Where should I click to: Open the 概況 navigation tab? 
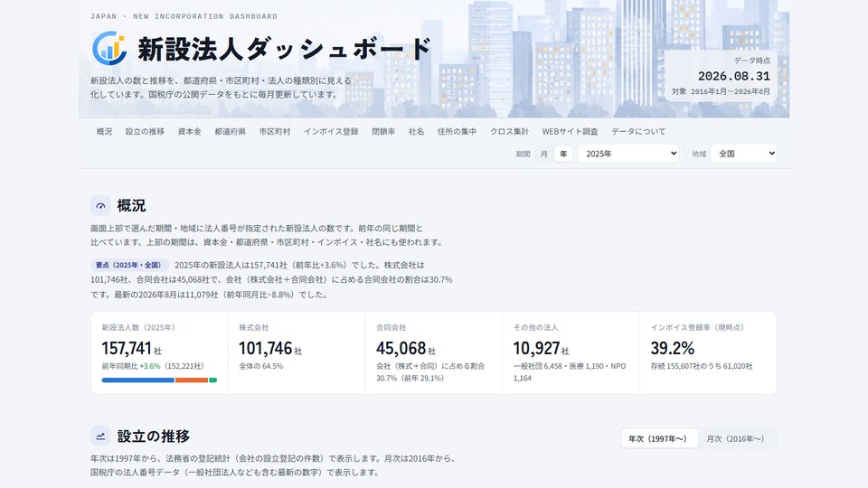pos(104,132)
